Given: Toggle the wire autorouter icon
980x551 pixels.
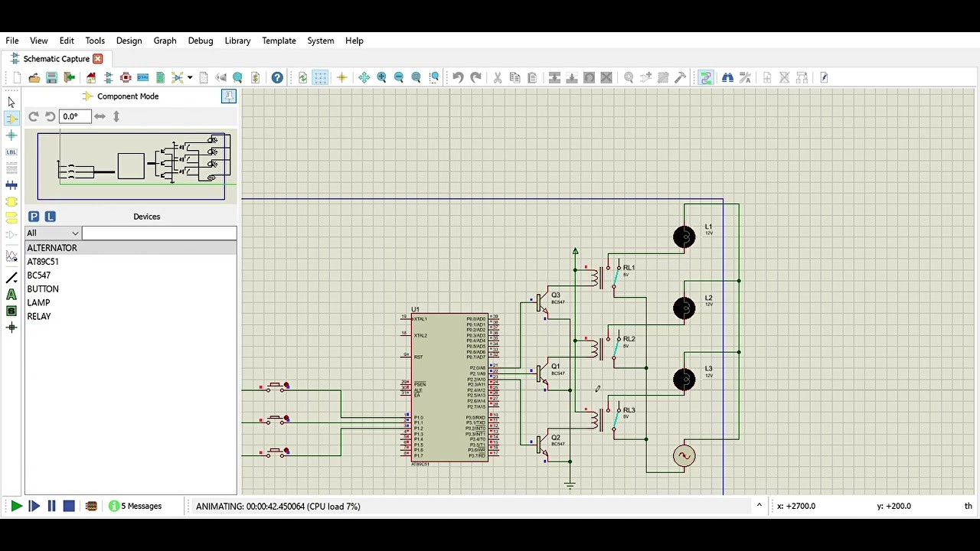Looking at the screenshot, I should tap(705, 77).
